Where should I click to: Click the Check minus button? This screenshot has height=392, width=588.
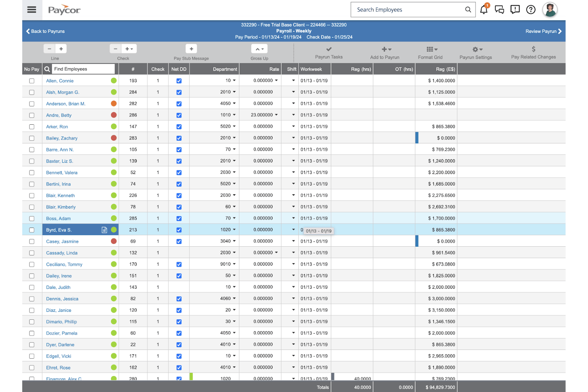[115, 49]
